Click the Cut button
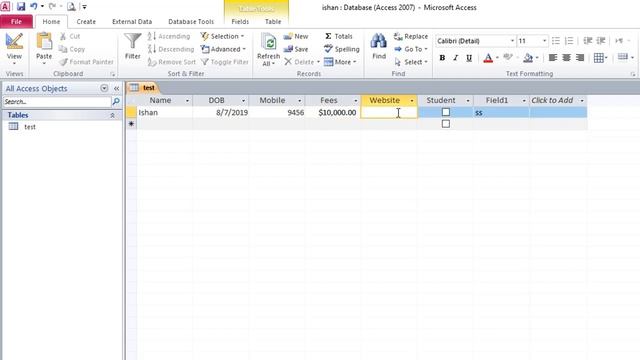Screen dimensions: 640x360 point(70,36)
